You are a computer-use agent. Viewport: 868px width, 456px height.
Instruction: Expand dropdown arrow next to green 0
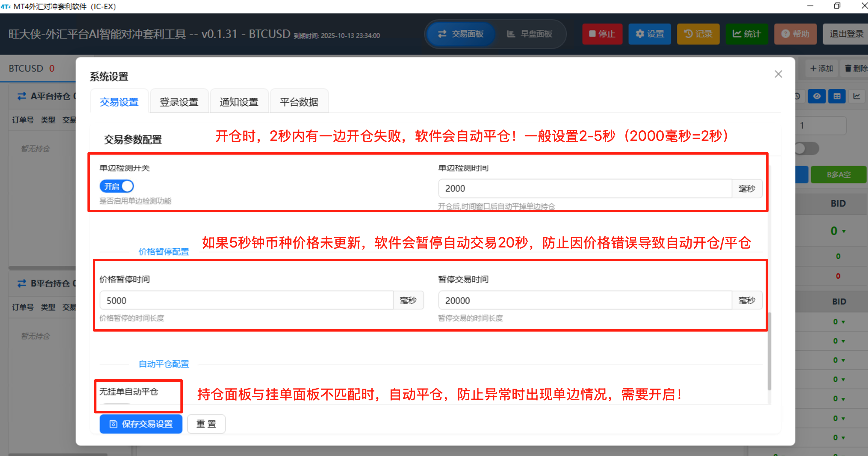[844, 231]
